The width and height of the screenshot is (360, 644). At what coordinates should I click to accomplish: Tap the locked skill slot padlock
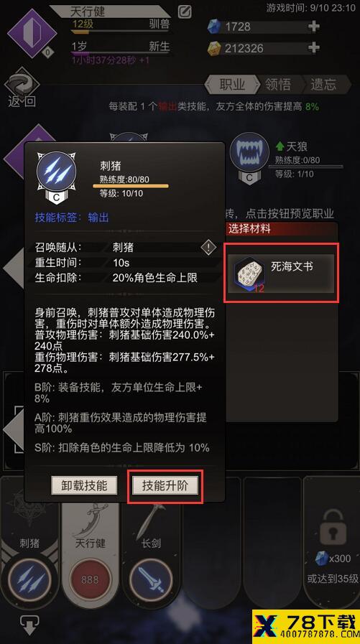[333, 530]
